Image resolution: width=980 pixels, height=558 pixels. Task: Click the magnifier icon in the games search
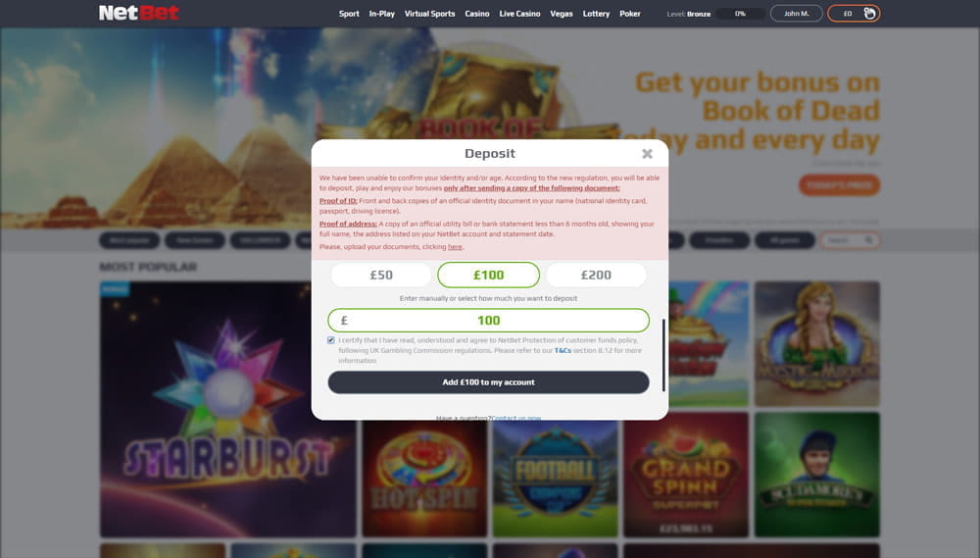point(868,240)
